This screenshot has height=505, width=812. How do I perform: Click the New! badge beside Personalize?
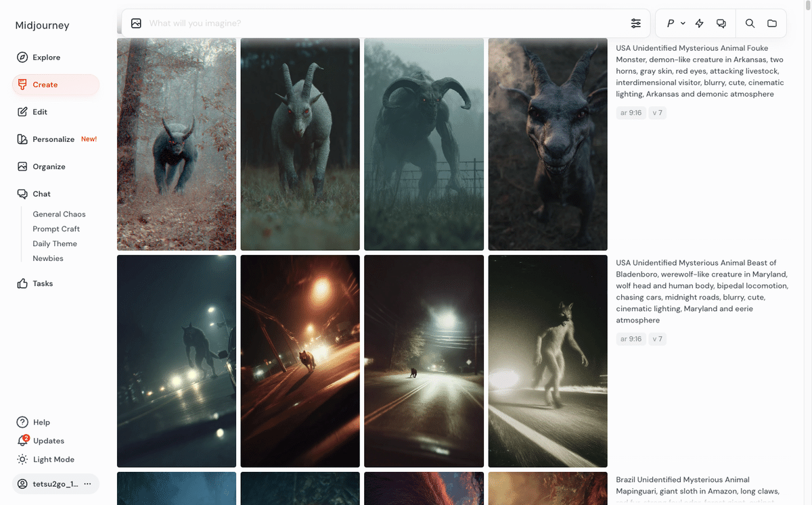click(89, 139)
